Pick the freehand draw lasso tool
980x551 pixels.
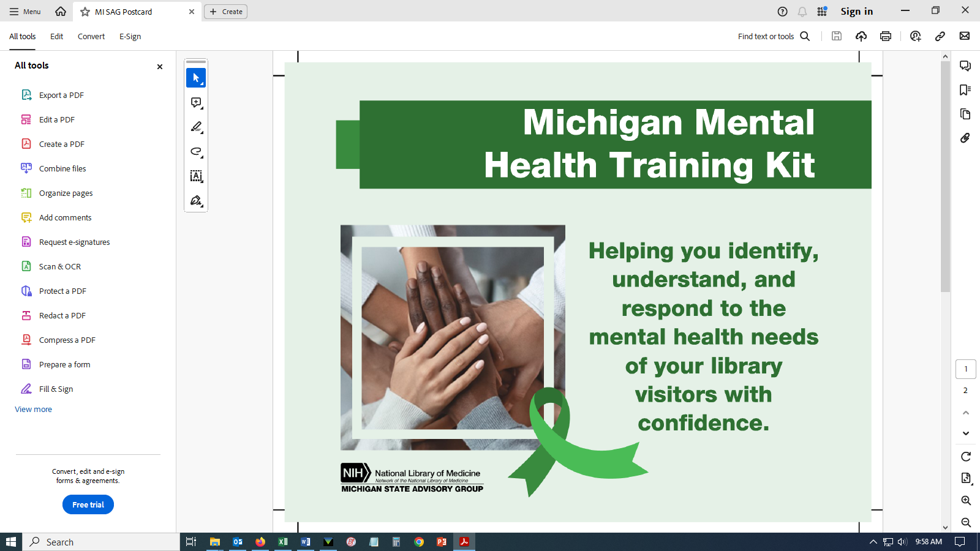pyautogui.click(x=196, y=152)
